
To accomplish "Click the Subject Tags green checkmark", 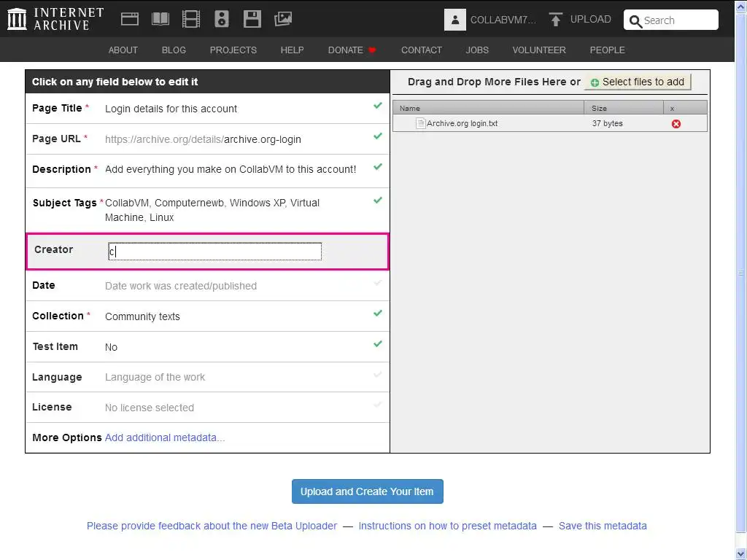I will click(378, 201).
